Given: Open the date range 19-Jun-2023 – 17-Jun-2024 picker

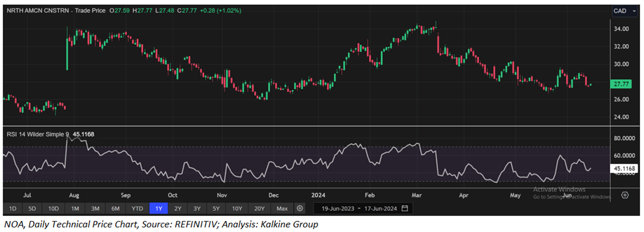Looking at the screenshot, I should tap(363, 208).
